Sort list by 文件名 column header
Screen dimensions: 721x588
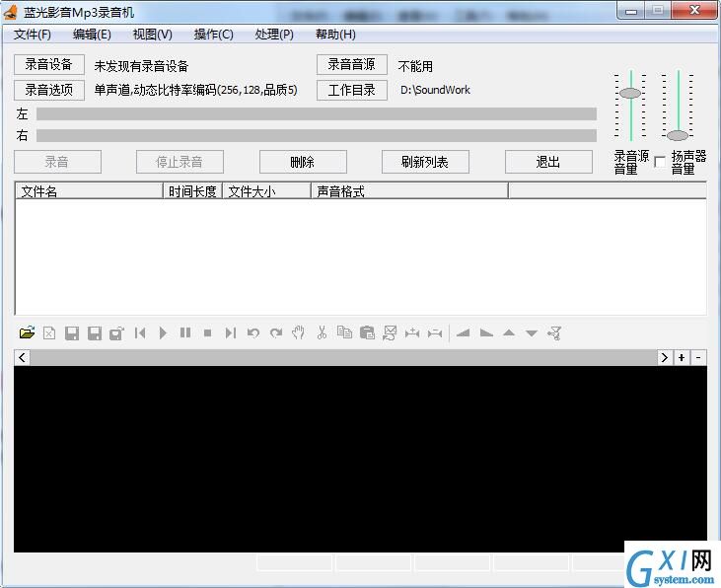pyautogui.click(x=89, y=191)
